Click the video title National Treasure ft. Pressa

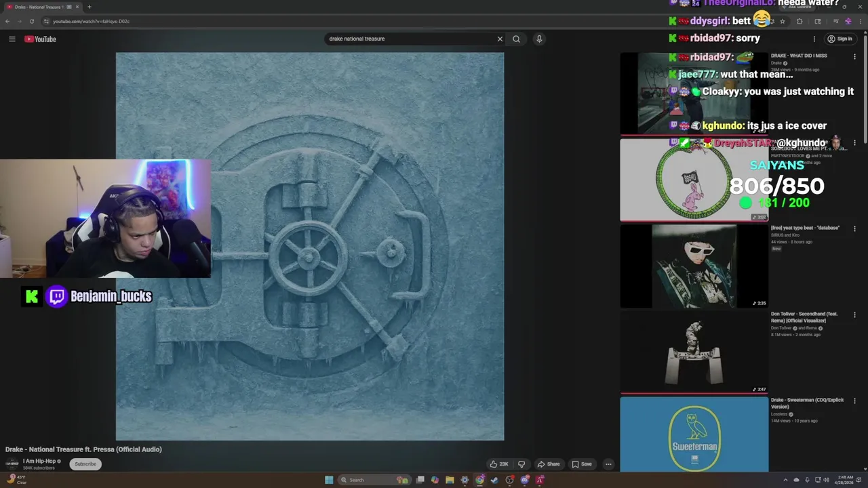[83, 449]
